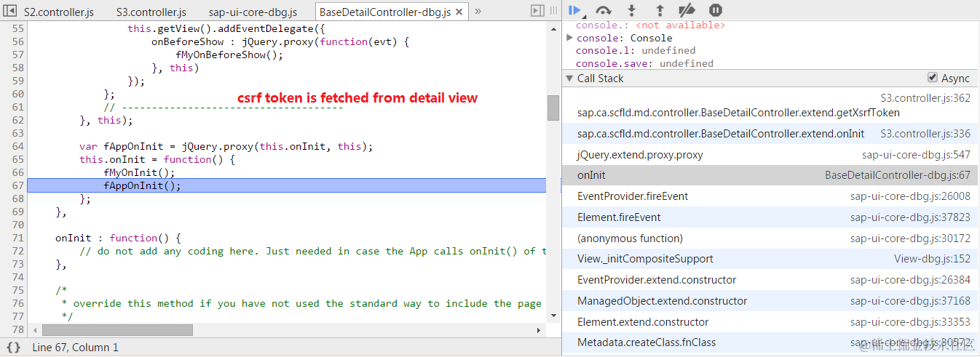This screenshot has height=357, width=980.
Task: Select getXsrfToken call stack frame
Action: click(770, 105)
